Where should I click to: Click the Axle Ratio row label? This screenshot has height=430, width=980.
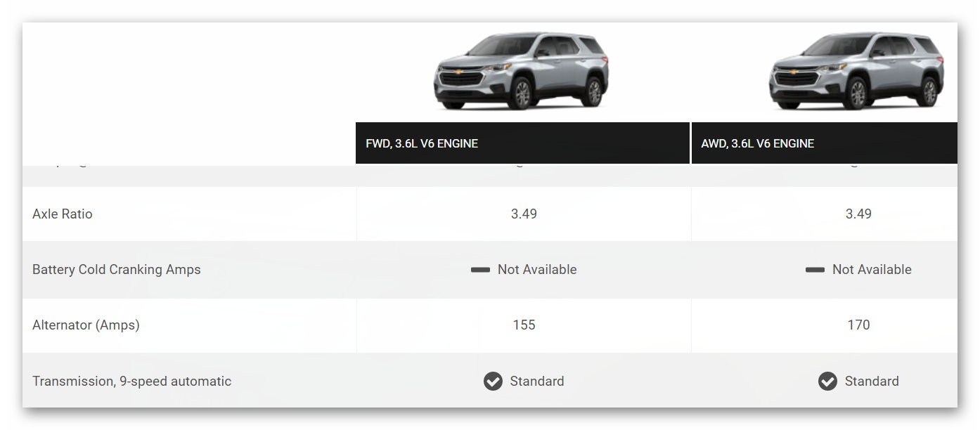click(x=63, y=214)
